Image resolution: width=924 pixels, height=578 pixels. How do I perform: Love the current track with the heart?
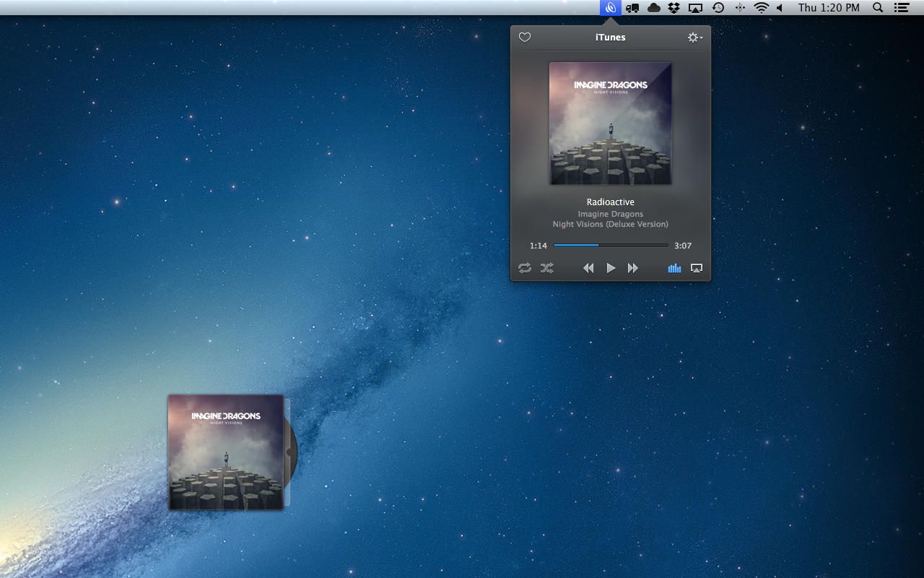click(525, 38)
